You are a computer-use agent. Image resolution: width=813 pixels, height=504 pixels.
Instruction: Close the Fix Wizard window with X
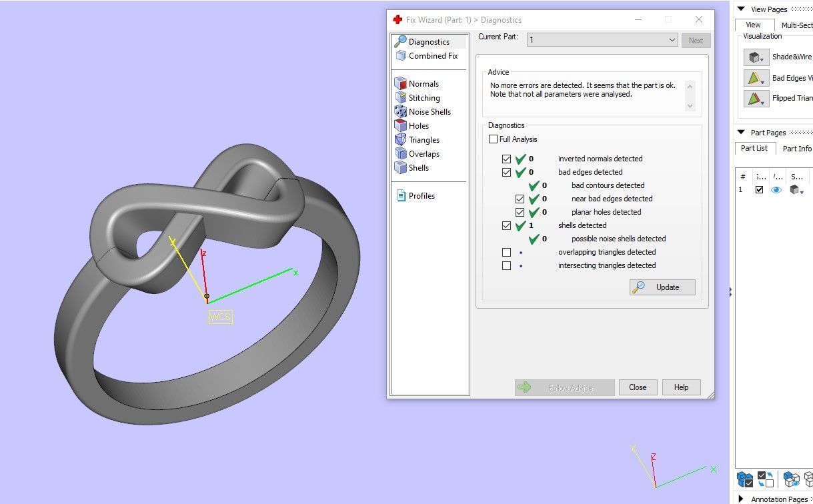(698, 20)
